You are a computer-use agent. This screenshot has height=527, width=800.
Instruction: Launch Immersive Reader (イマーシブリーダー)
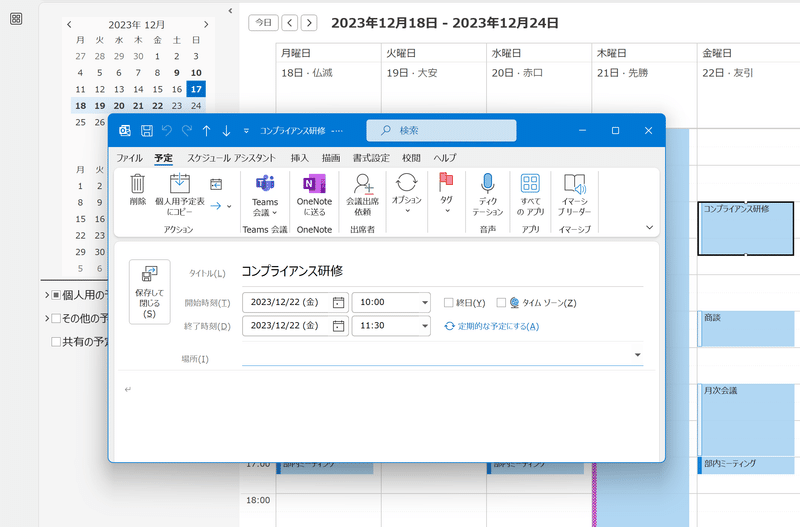pyautogui.click(x=574, y=195)
